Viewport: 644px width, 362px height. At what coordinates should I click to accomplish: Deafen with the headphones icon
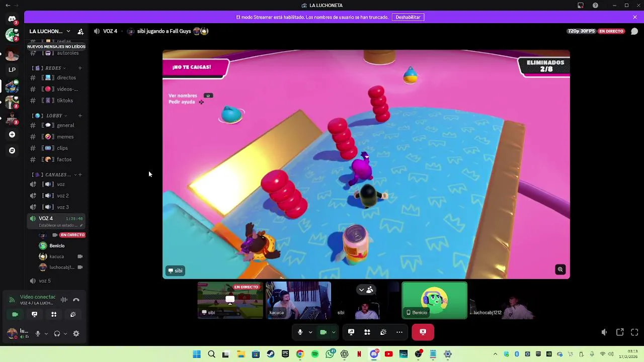(x=57, y=333)
